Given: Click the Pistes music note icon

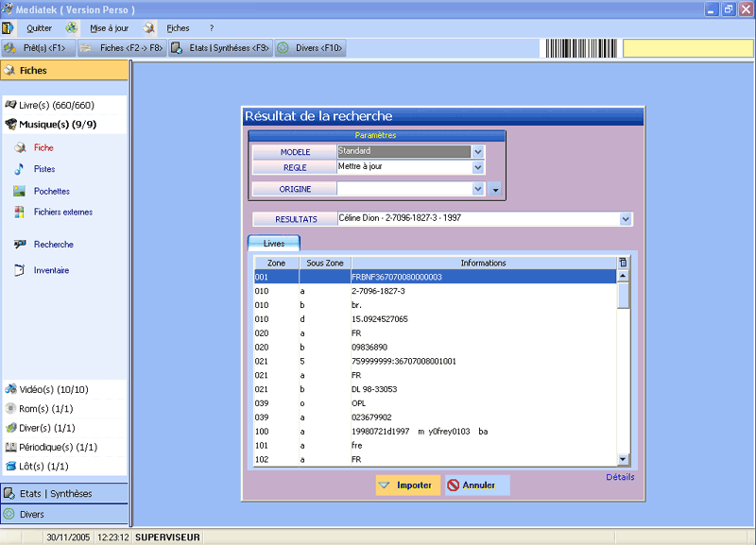Looking at the screenshot, I should [19, 169].
